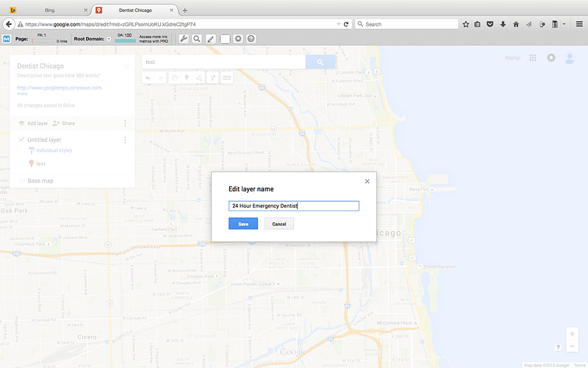This screenshot has height=368, width=588.
Task: Select MozBar highlight pencil icon
Action: click(x=211, y=39)
